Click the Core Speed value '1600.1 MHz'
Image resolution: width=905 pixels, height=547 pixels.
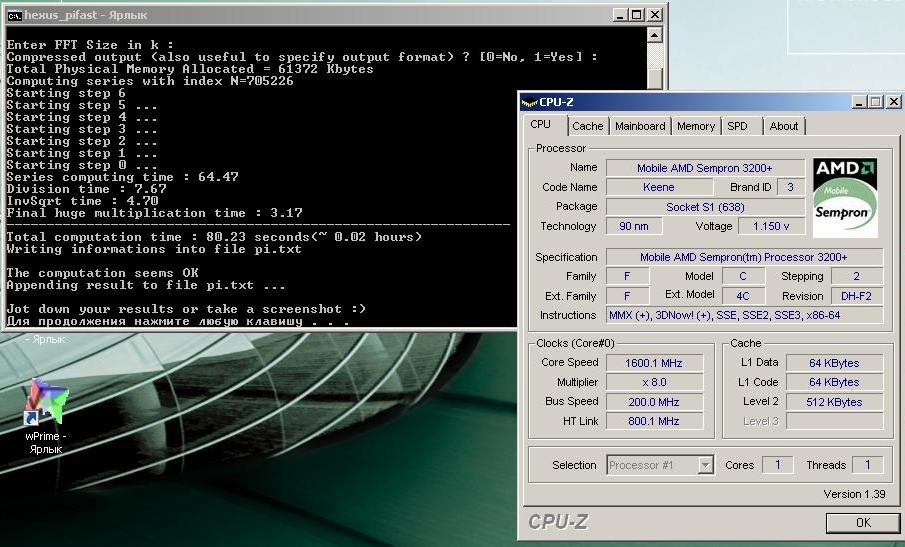[654, 363]
